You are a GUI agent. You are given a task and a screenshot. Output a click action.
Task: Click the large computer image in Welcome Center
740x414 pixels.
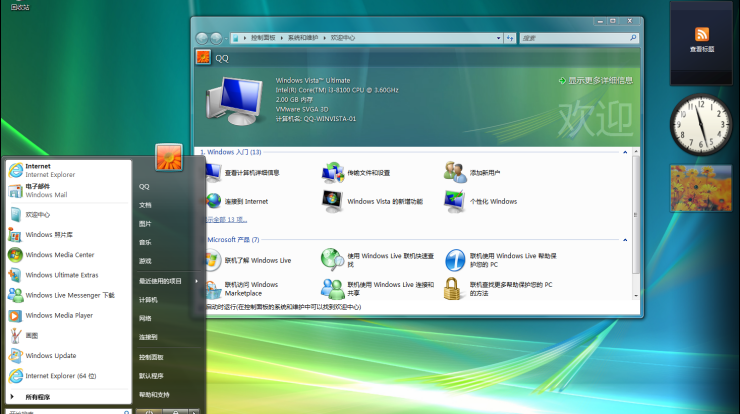(x=235, y=101)
